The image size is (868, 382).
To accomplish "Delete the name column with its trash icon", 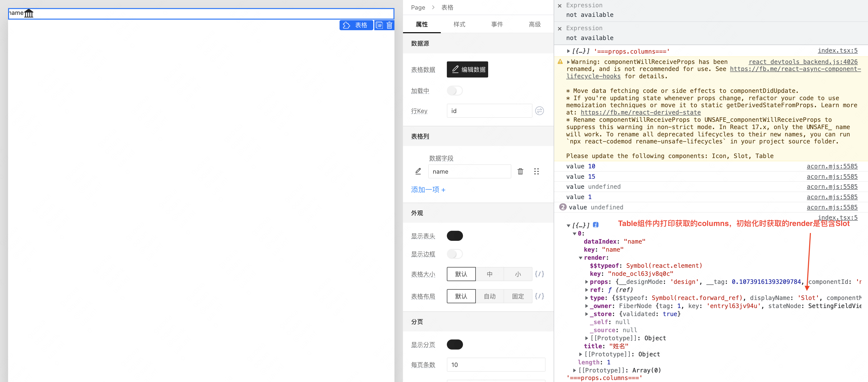I will [x=520, y=171].
